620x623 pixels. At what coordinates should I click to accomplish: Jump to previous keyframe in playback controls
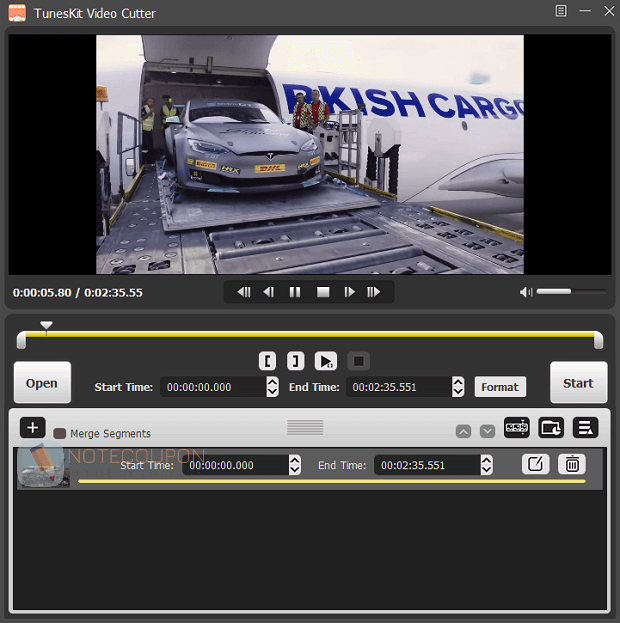244,292
